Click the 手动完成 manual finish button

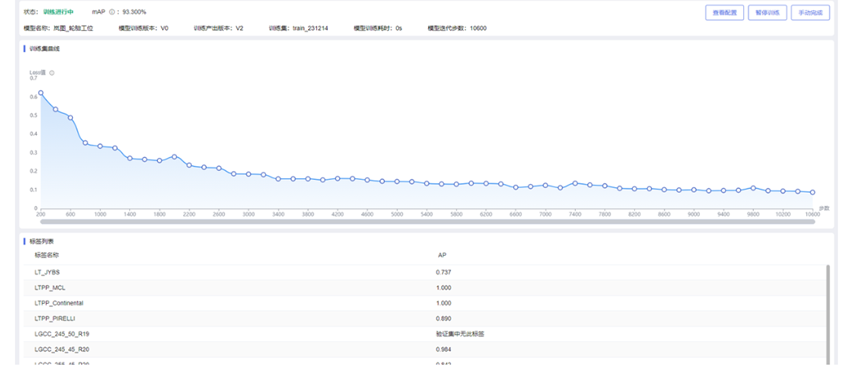pyautogui.click(x=810, y=13)
